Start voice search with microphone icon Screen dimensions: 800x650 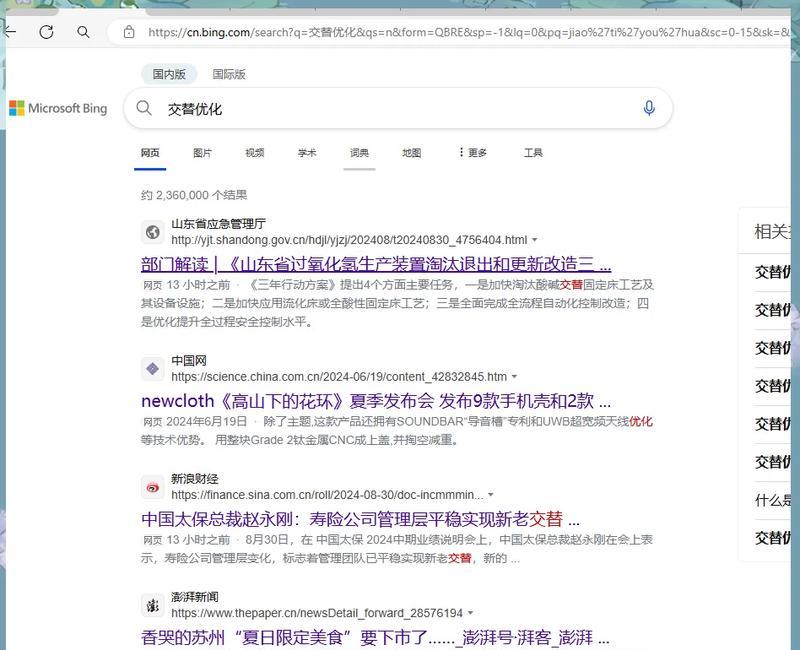click(x=649, y=108)
